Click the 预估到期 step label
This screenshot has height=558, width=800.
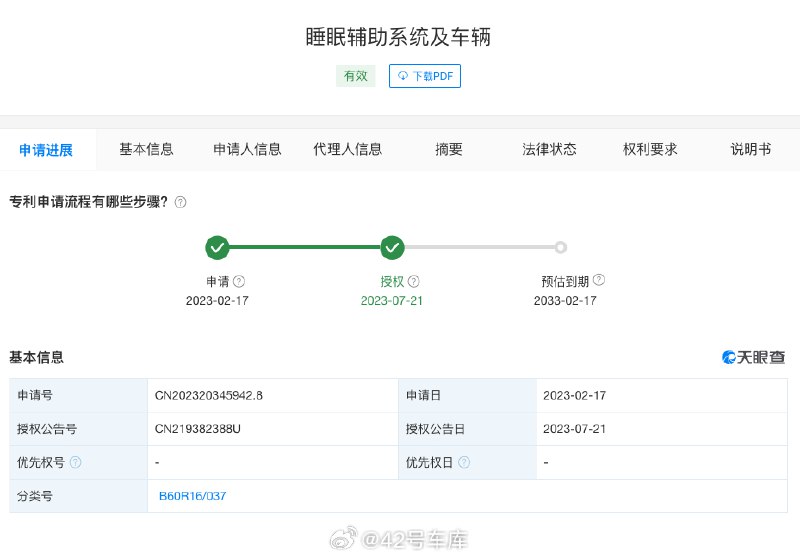[565, 281]
